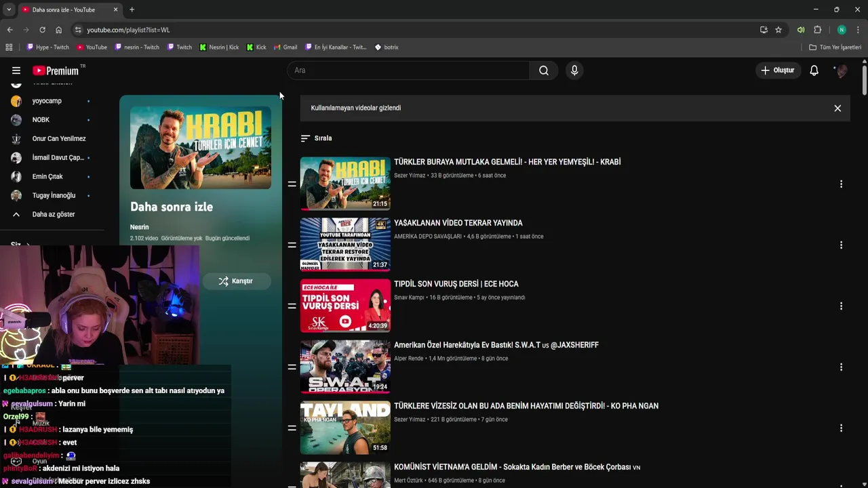Open the 'Tüm Yer İşaretleri' bookmarks folder

coord(835,47)
